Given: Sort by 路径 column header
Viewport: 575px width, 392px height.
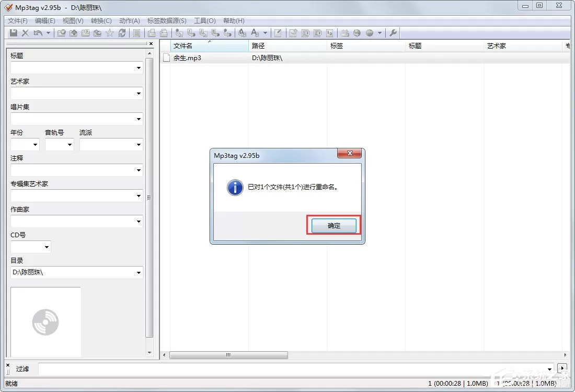Looking at the screenshot, I should (x=287, y=46).
